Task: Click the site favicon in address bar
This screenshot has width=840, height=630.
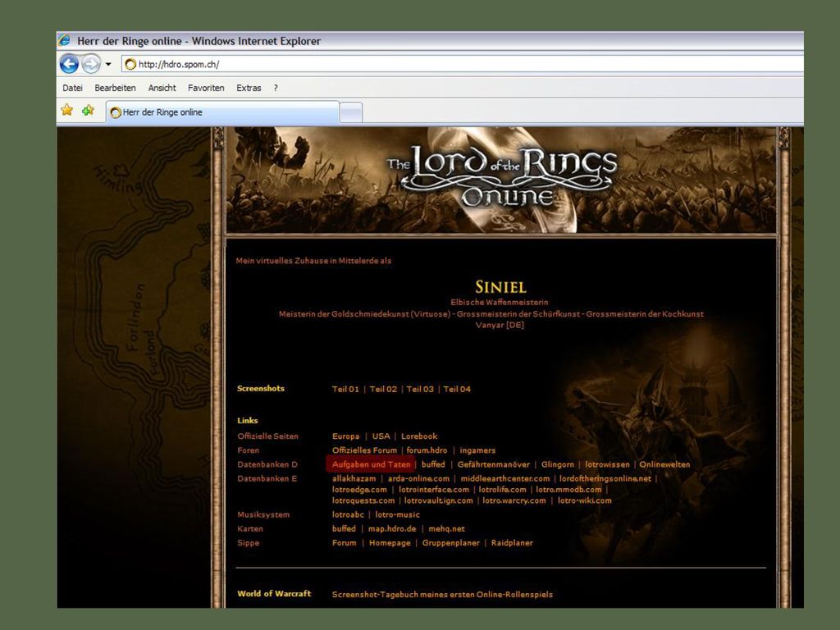Action: tap(130, 64)
